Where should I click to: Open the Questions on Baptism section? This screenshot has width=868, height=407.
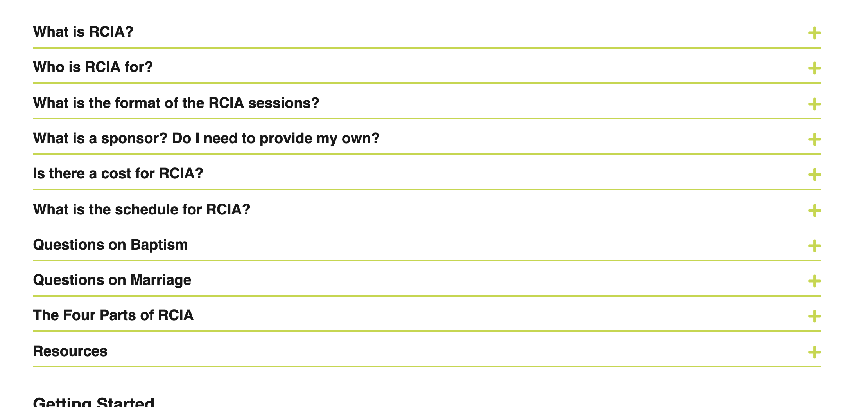coord(110,245)
